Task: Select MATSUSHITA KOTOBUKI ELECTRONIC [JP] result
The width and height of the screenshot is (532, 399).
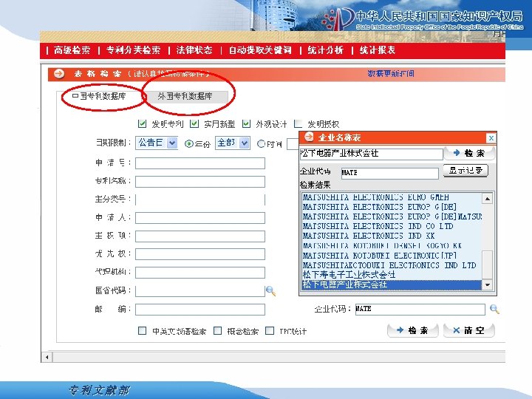Action: click(392, 256)
